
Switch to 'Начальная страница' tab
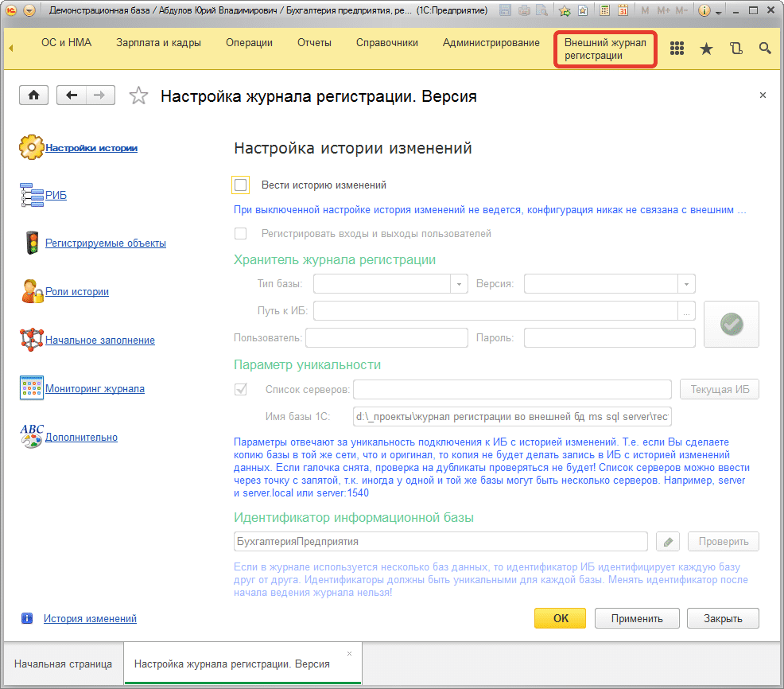tap(63, 664)
